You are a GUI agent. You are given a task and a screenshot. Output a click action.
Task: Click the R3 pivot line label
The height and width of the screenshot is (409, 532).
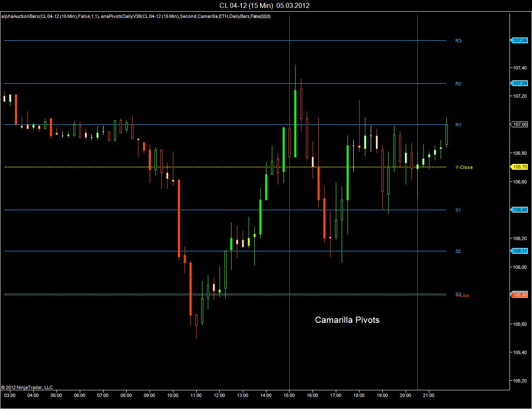(458, 41)
